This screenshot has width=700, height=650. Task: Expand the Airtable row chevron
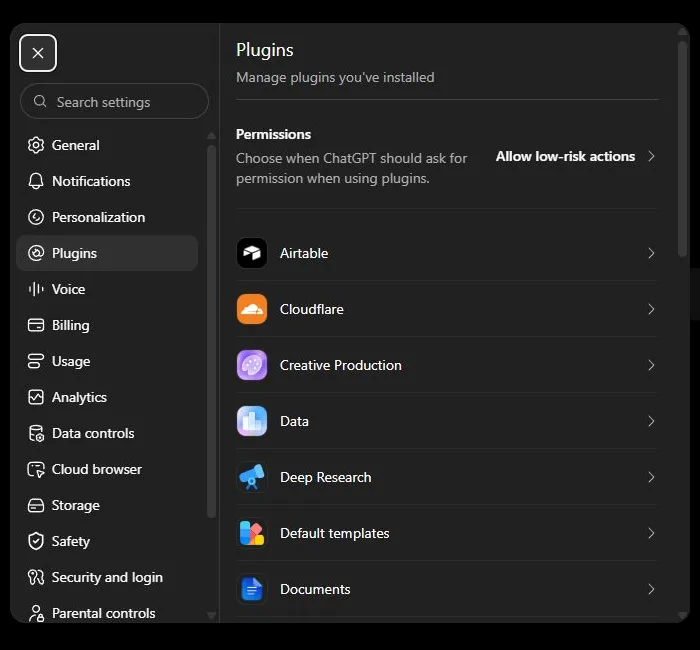point(651,253)
